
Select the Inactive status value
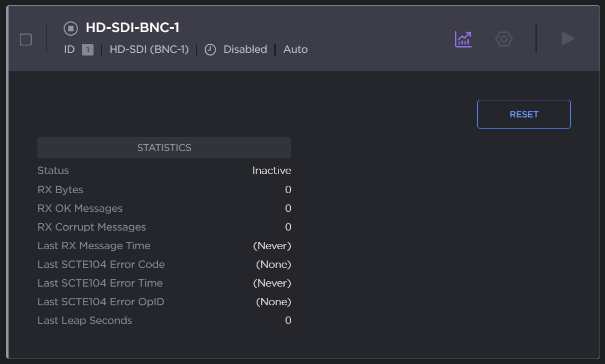coord(272,171)
